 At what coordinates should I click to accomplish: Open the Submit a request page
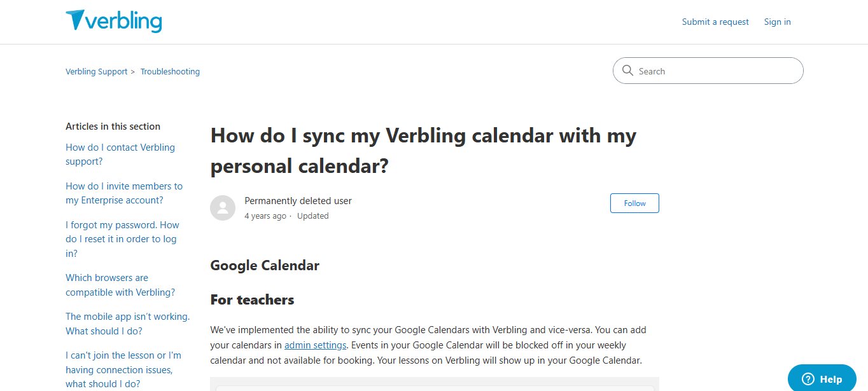[715, 21]
